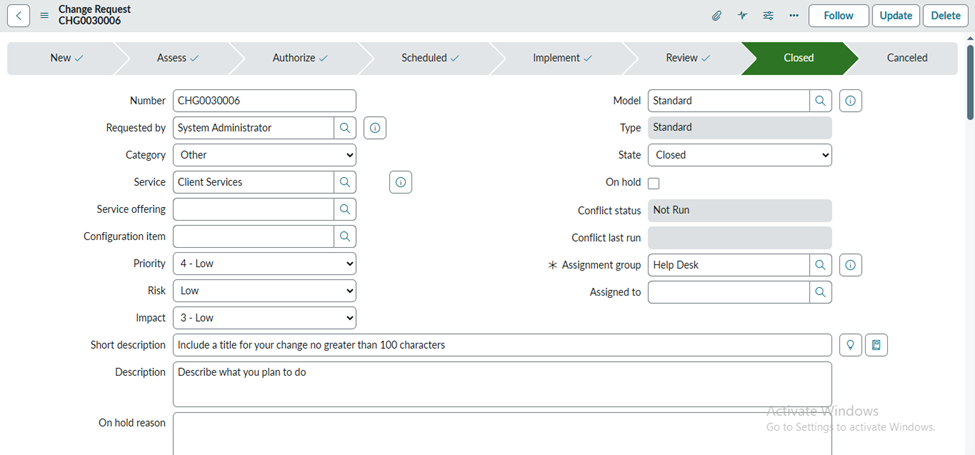Click the attachment paperclip icon
Screen dimensions: 975x455
click(716, 16)
